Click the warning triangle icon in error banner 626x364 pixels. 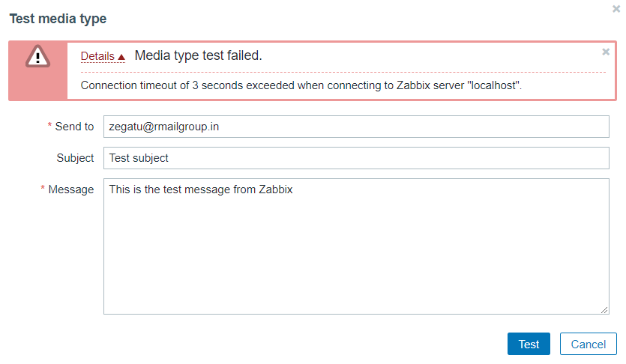pyautogui.click(x=37, y=57)
